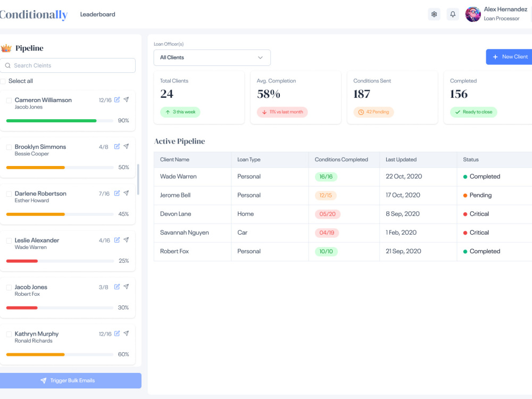Click the Pipeline crown icon
532x399 pixels.
click(6, 48)
